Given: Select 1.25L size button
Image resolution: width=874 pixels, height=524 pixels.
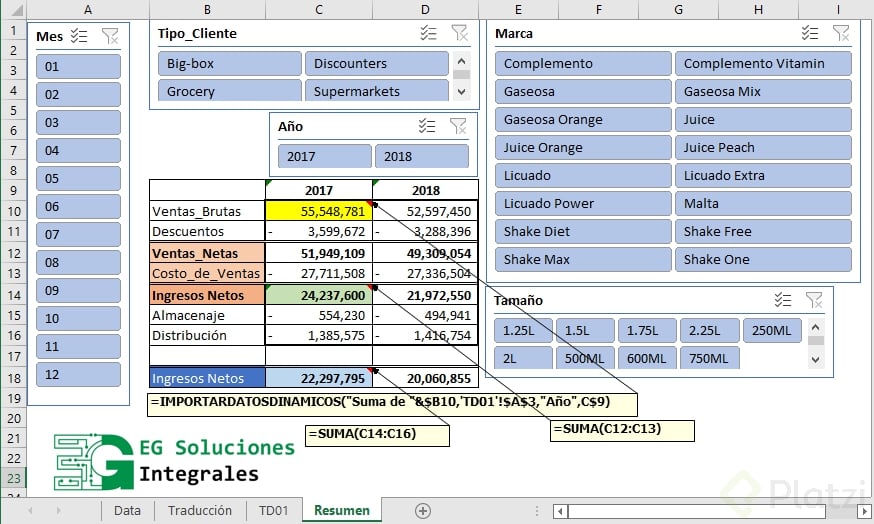Looking at the screenshot, I should (523, 331).
